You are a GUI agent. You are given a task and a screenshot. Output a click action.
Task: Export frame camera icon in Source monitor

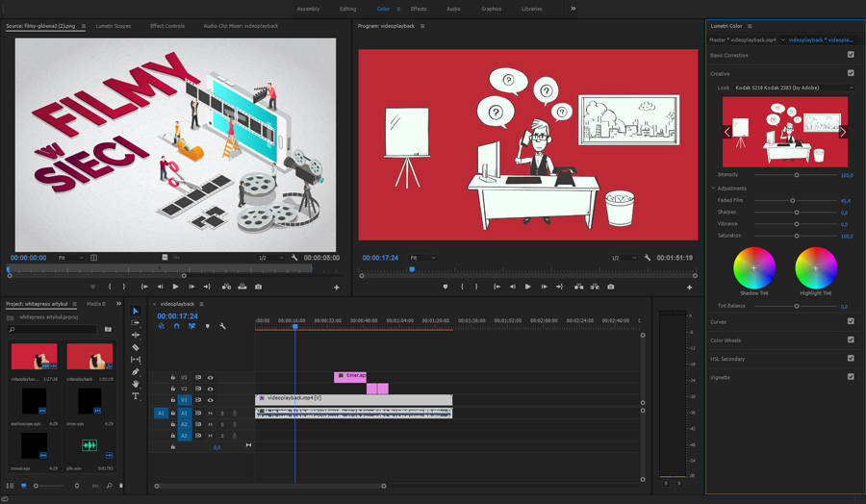coord(258,287)
